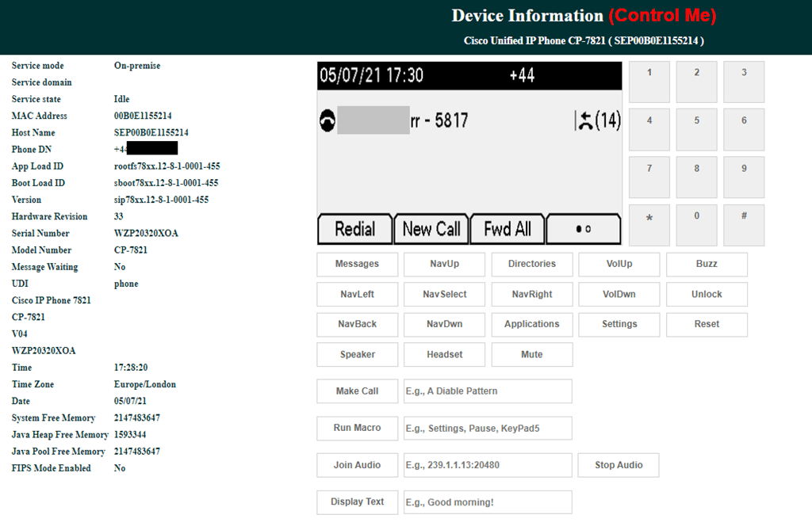Click the handset icon on the phone line

pyautogui.click(x=327, y=120)
